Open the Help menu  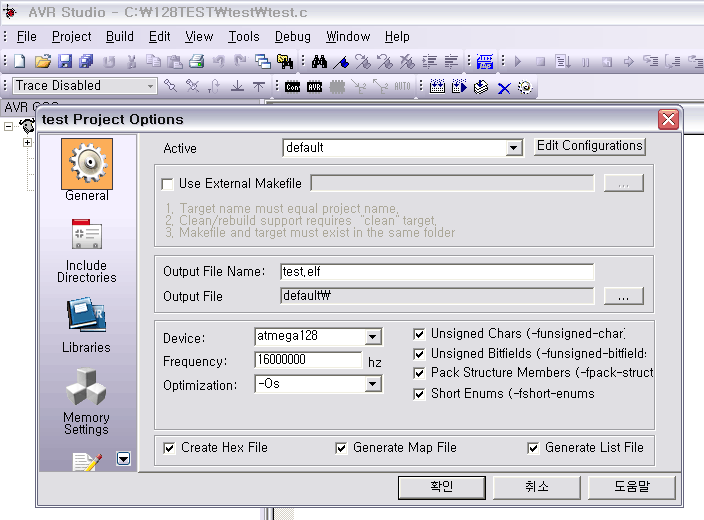click(397, 36)
